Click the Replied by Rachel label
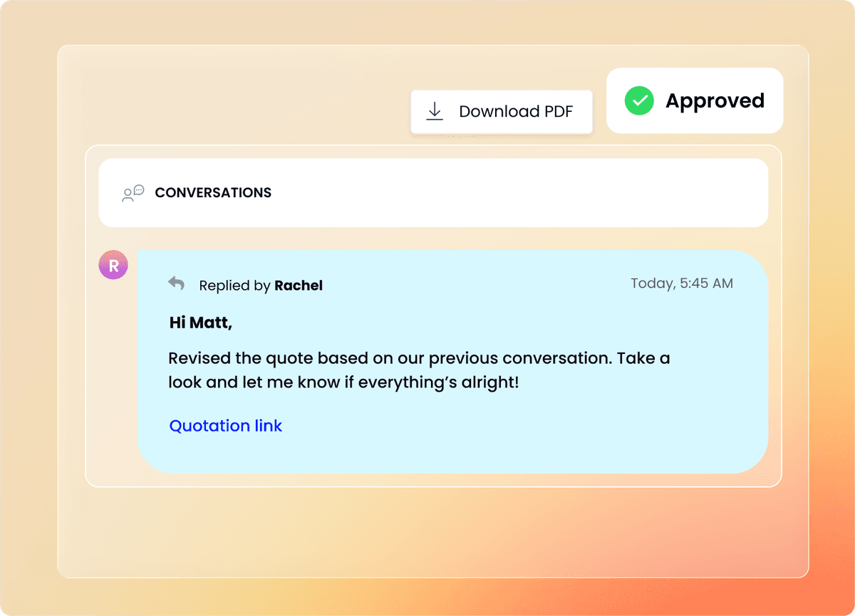Viewport: 855px width, 616px height. [261, 286]
